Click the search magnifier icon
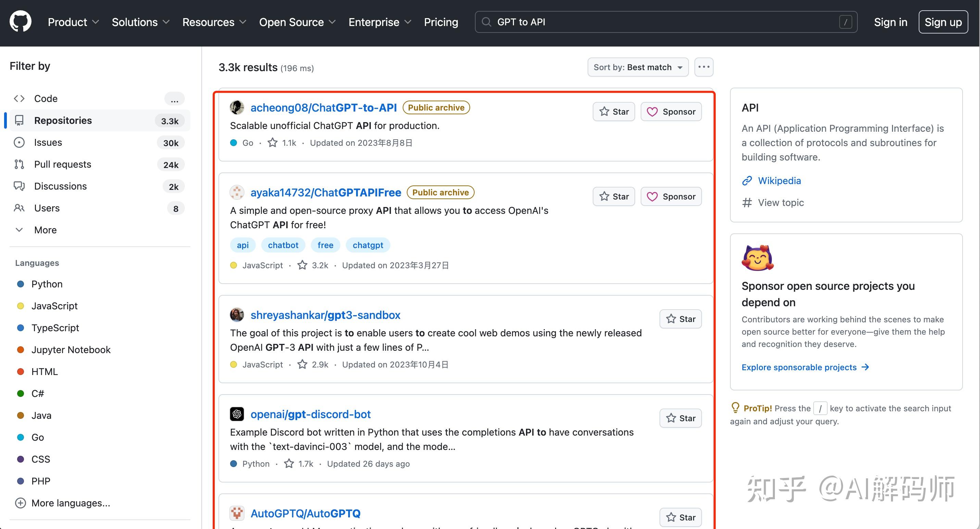Image resolution: width=980 pixels, height=529 pixels. [486, 22]
